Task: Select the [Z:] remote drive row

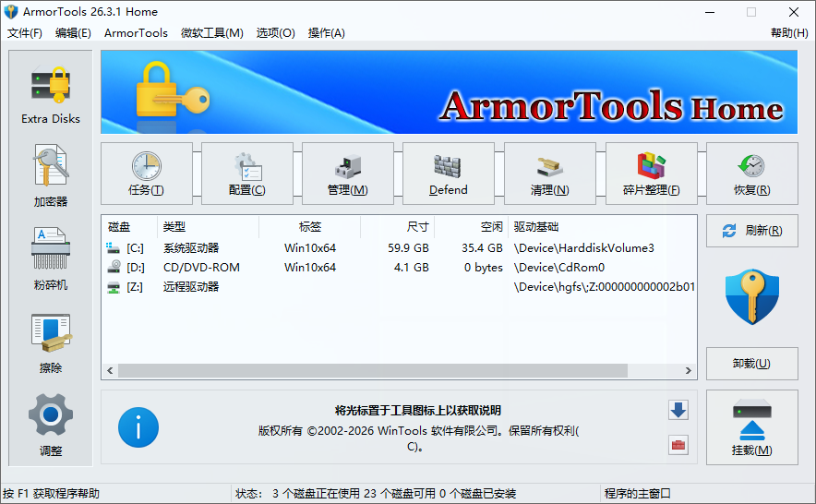Action: tap(399, 287)
